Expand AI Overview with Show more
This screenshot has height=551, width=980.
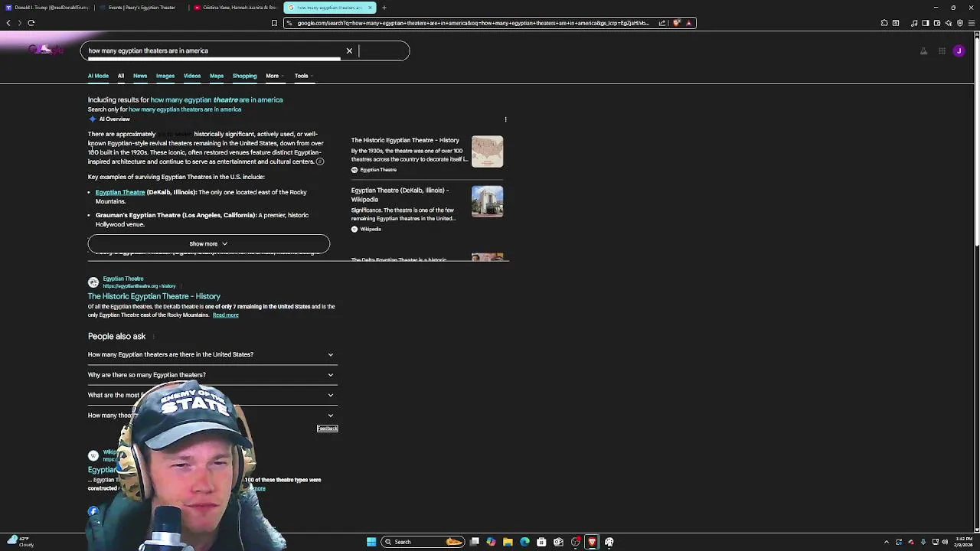[209, 244]
